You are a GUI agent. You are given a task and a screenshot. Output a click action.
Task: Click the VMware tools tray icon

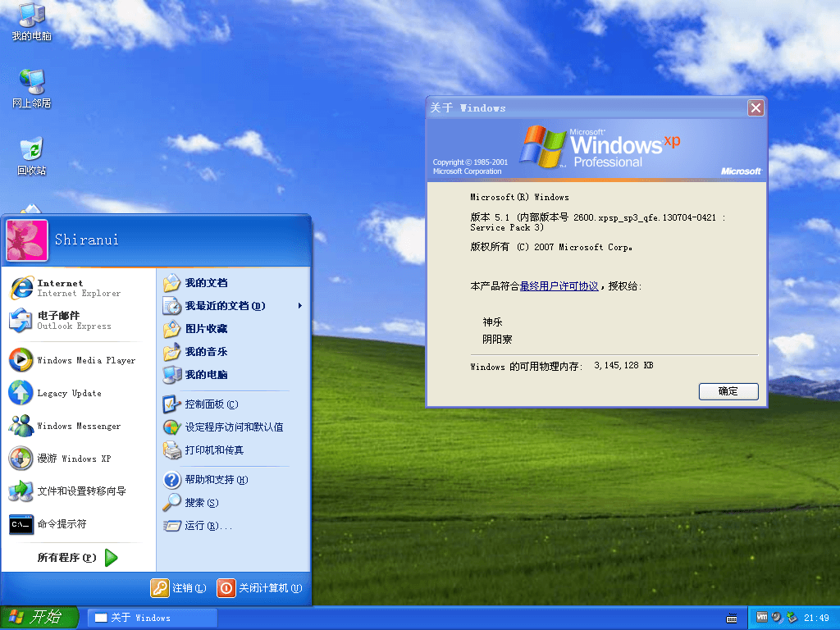[x=761, y=617]
